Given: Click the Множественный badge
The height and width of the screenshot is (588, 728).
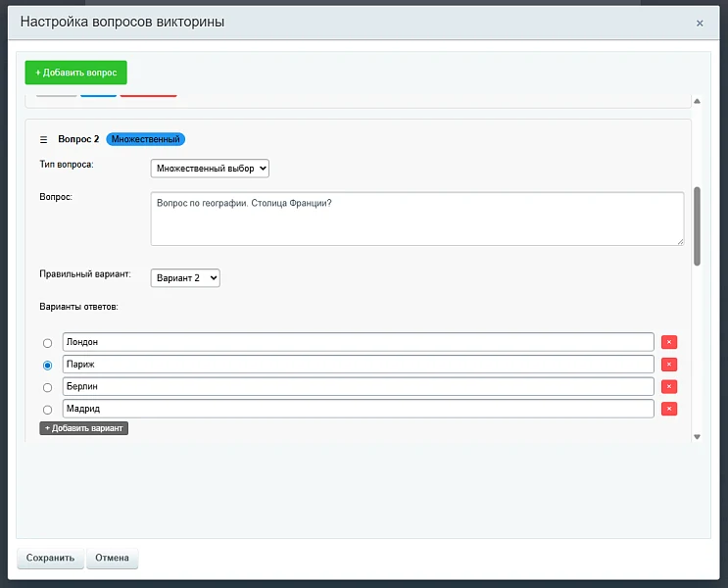Looking at the screenshot, I should pyautogui.click(x=146, y=139).
